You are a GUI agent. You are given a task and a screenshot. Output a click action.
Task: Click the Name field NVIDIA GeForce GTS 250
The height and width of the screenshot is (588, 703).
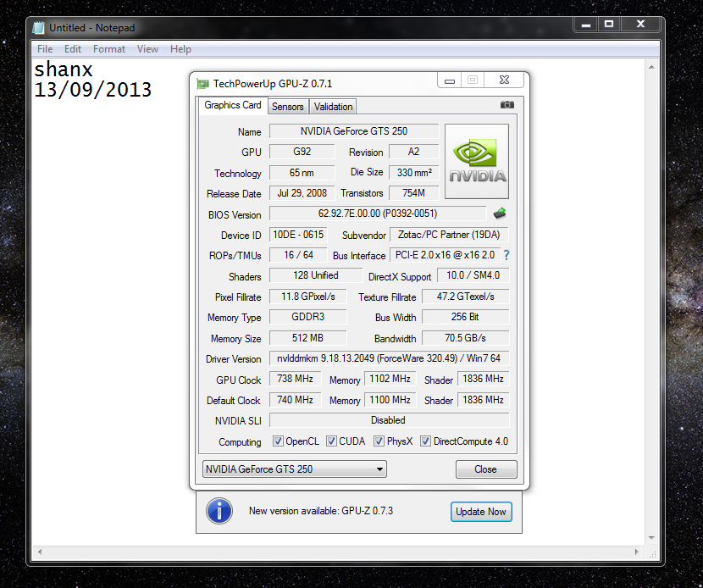click(354, 131)
